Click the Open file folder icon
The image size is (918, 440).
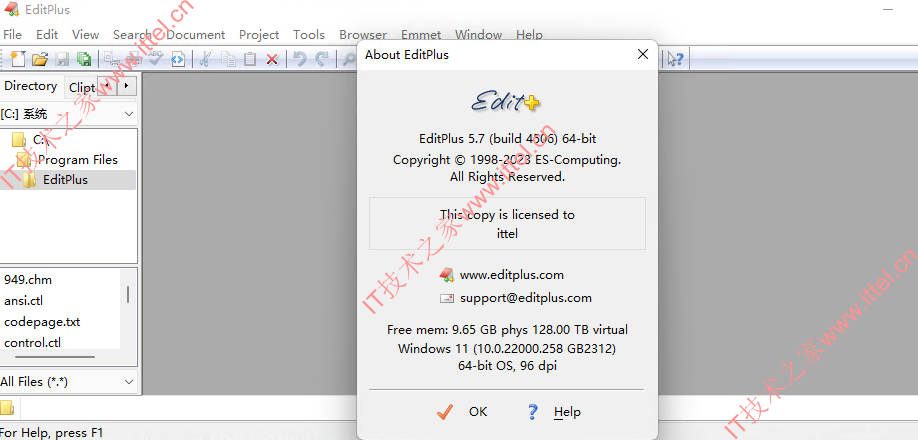coord(40,59)
